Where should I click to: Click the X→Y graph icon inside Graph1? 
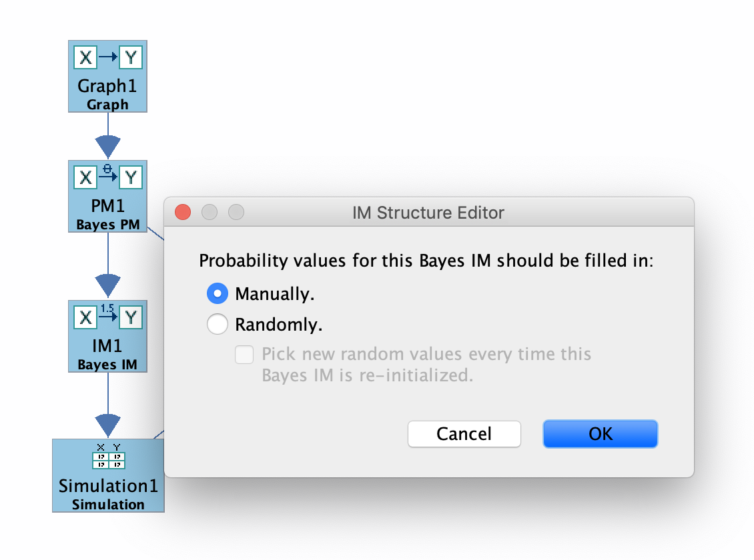[107, 57]
